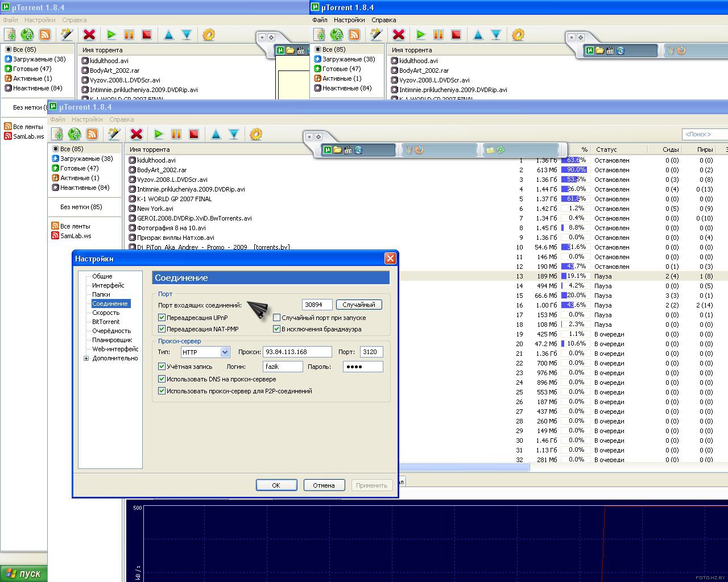This screenshot has width=728, height=582.
Task: Click Статус column header in front window
Action: tap(619, 149)
